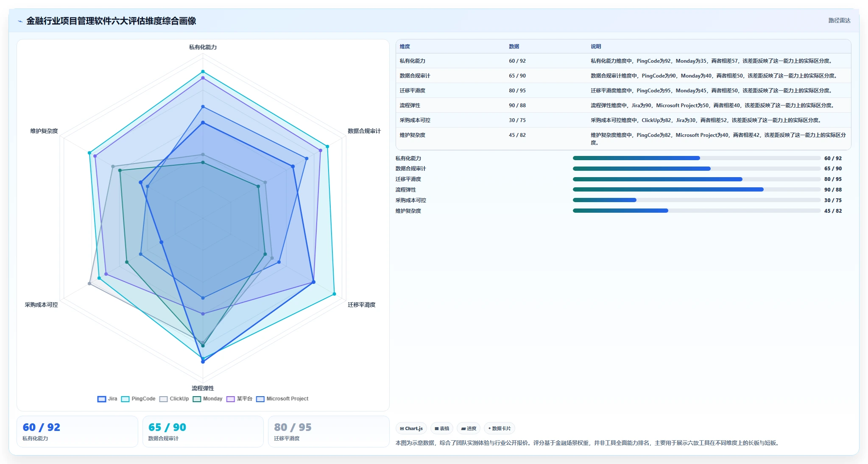Click the 流程弹性 axis label below radar
The height and width of the screenshot is (464, 868).
pyautogui.click(x=203, y=388)
